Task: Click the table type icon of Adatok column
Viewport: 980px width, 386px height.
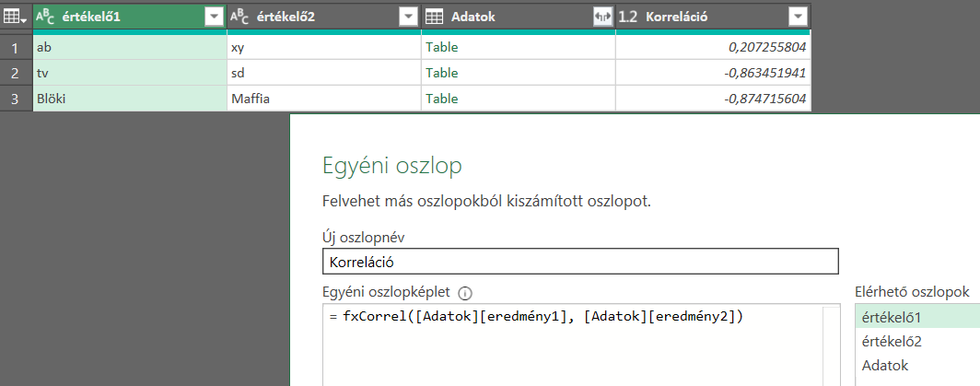Action: coord(435,18)
